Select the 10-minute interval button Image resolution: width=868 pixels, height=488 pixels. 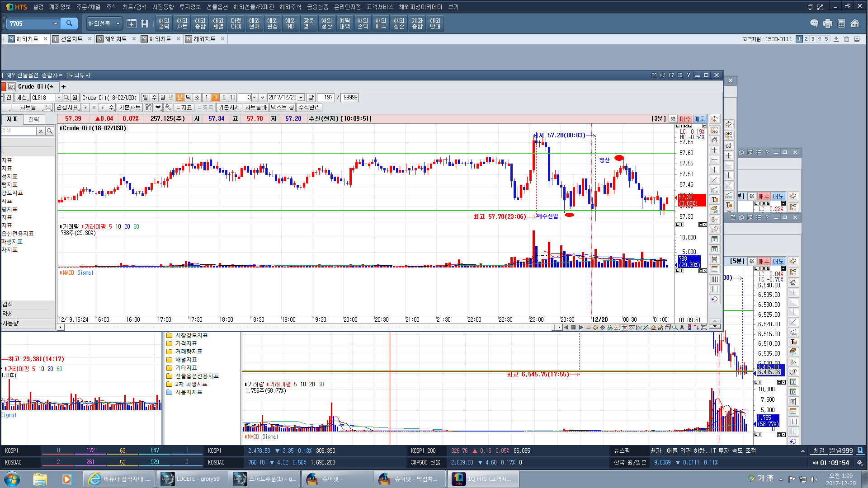tap(232, 98)
